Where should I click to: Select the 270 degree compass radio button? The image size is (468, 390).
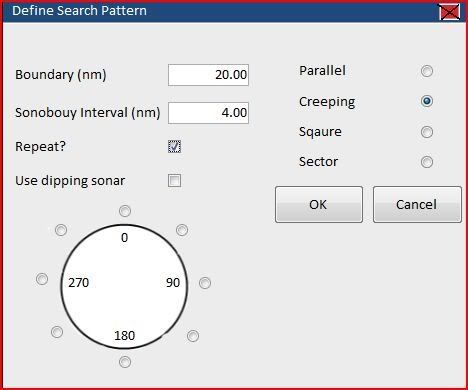tap(42, 279)
